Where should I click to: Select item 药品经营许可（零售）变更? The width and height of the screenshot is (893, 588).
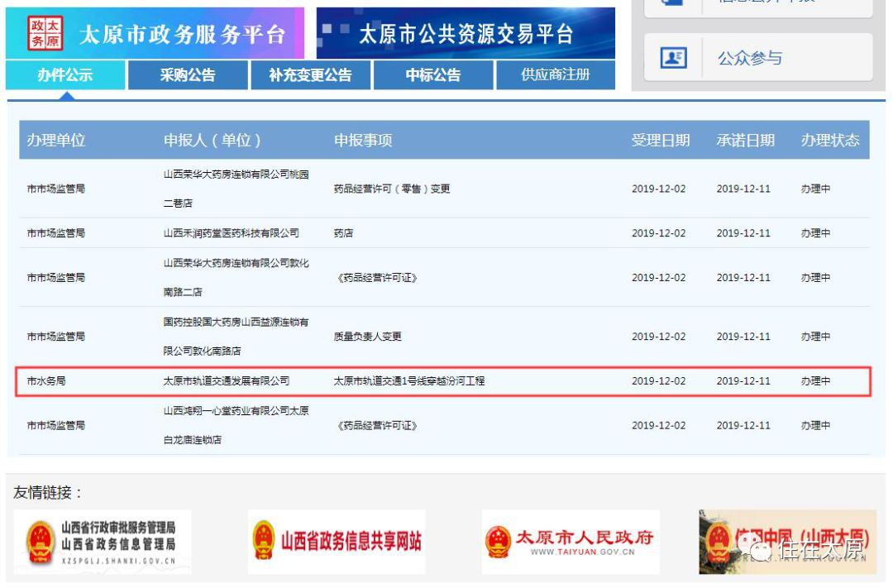pos(392,189)
